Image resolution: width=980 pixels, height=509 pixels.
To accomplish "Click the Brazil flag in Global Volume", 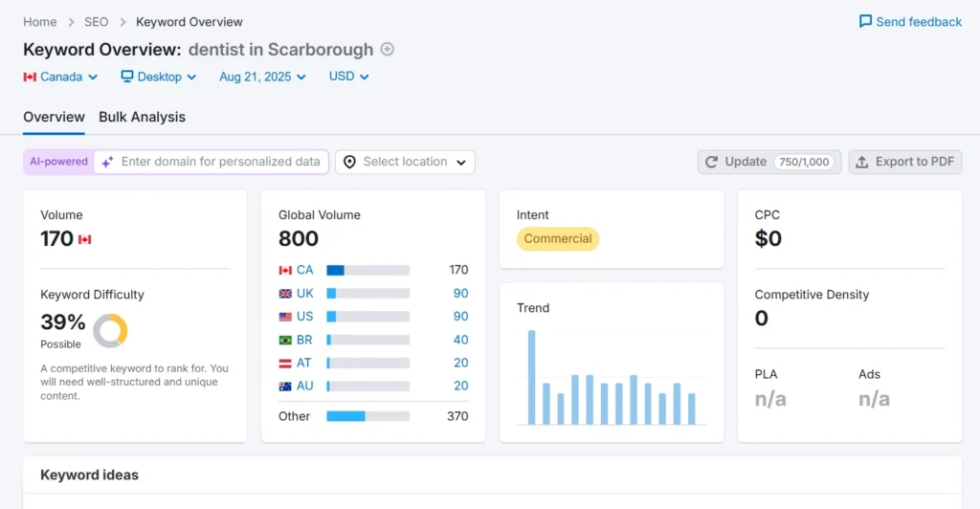I will coord(285,340).
